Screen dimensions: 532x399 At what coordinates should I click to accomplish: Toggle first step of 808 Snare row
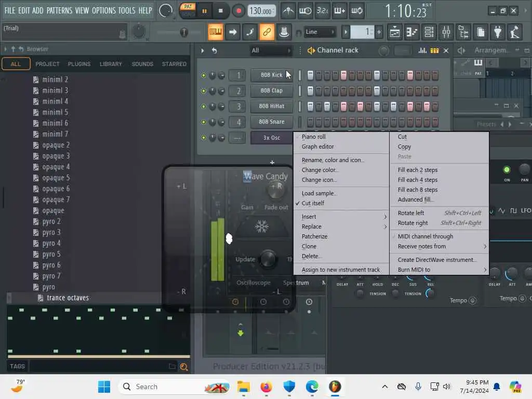[x=310, y=122]
